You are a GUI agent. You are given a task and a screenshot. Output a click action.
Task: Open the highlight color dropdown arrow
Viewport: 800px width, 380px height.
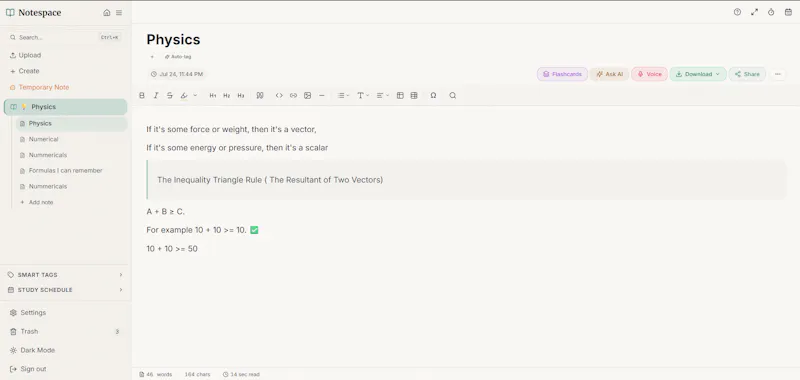coord(195,95)
